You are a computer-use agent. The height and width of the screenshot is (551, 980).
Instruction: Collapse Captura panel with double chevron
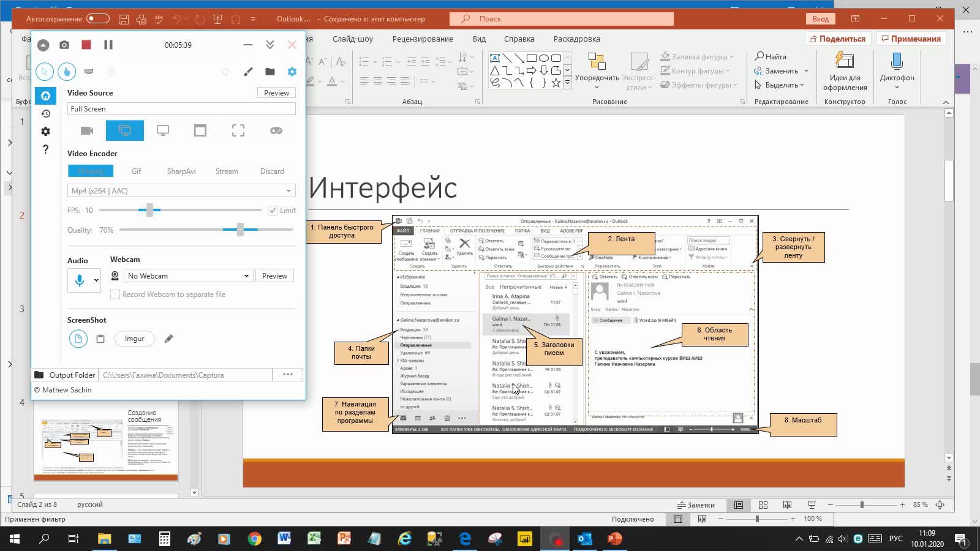point(270,45)
